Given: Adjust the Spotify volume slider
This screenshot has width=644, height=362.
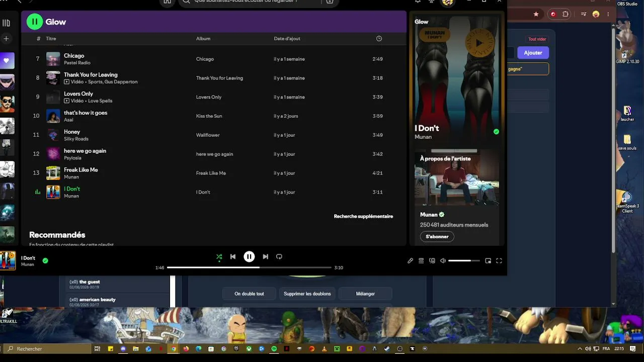Looking at the screenshot, I should (x=464, y=260).
